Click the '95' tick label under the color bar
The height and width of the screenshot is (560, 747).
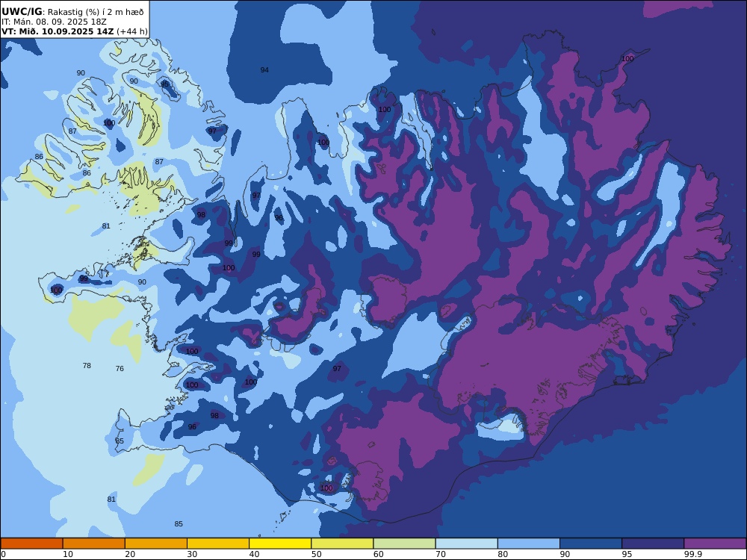coord(627,554)
